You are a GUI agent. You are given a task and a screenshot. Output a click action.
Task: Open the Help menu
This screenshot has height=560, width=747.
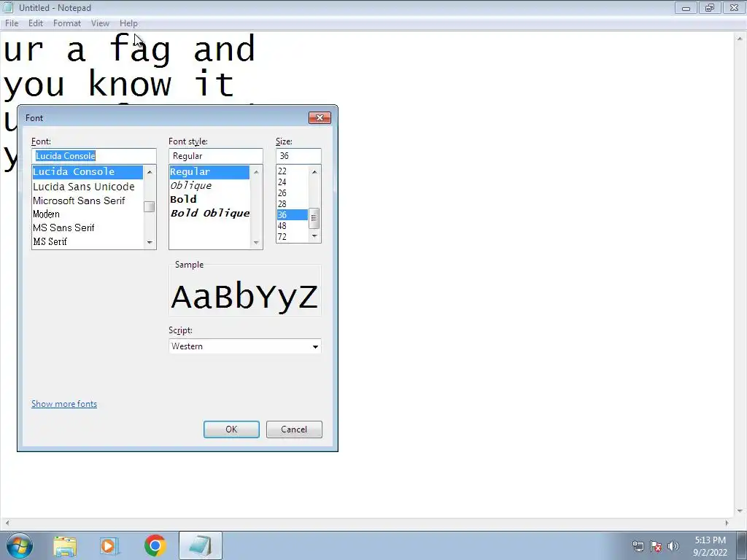(x=128, y=23)
